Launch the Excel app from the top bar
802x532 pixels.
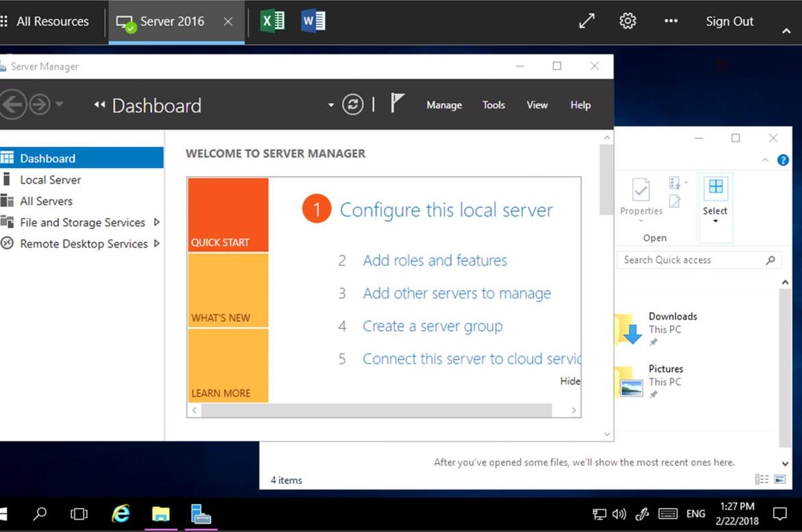272,21
